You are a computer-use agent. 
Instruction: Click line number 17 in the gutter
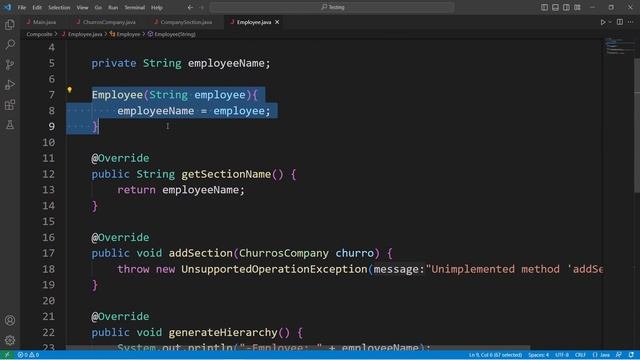click(x=48, y=253)
